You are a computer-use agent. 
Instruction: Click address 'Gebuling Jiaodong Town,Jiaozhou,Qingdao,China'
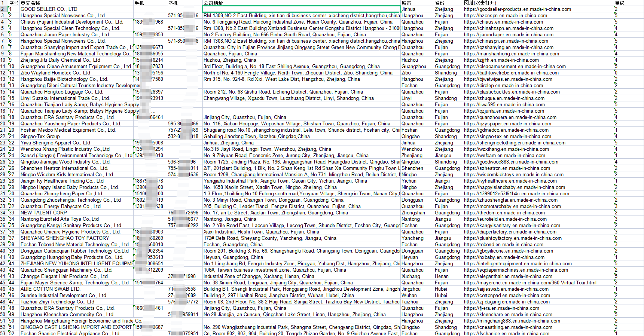click(x=301, y=136)
